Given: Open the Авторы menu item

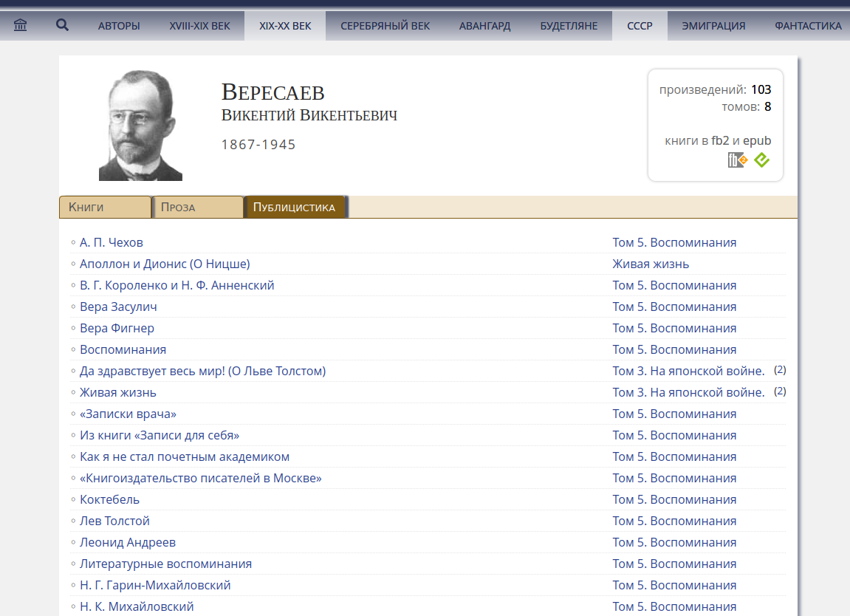Looking at the screenshot, I should coord(119,26).
